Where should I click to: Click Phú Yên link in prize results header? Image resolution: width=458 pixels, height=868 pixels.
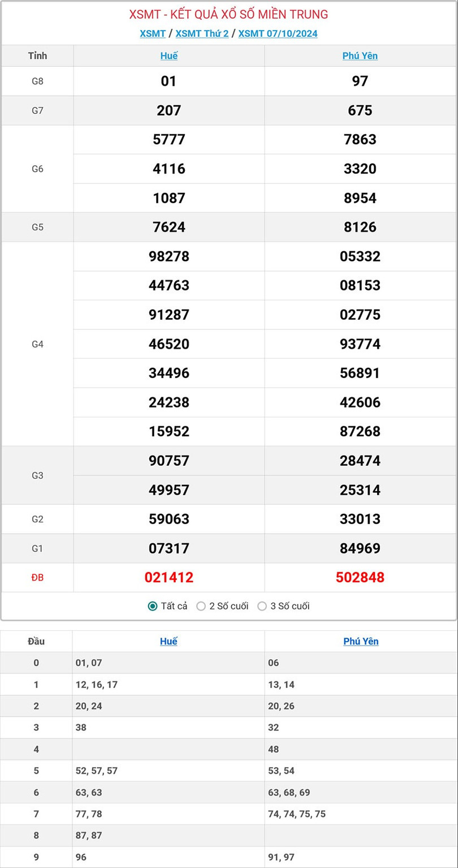(360, 55)
